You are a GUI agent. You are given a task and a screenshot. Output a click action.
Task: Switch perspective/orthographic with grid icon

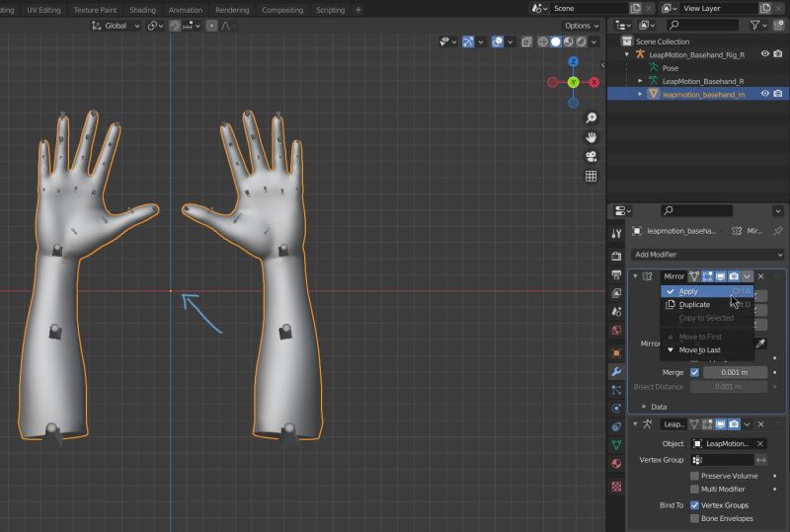[591, 176]
